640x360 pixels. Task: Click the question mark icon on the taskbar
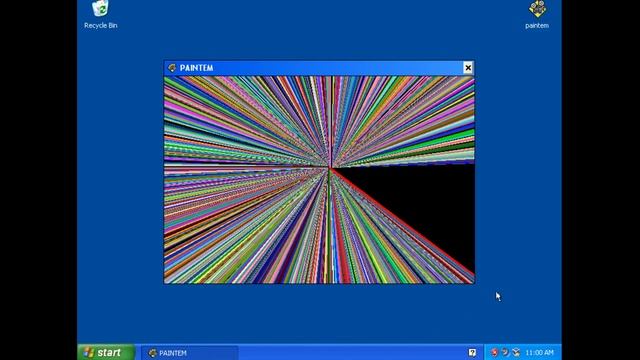pyautogui.click(x=472, y=353)
